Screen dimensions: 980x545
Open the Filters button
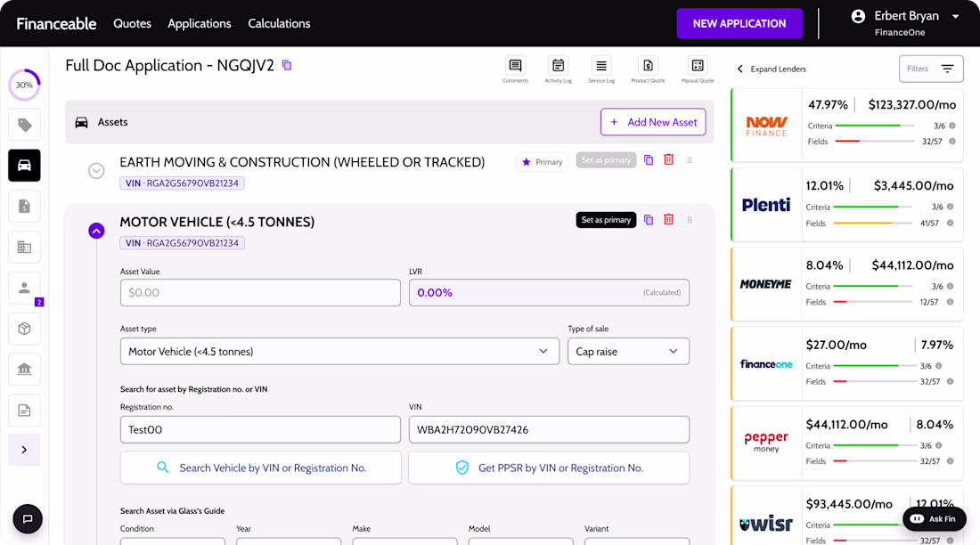pos(931,69)
